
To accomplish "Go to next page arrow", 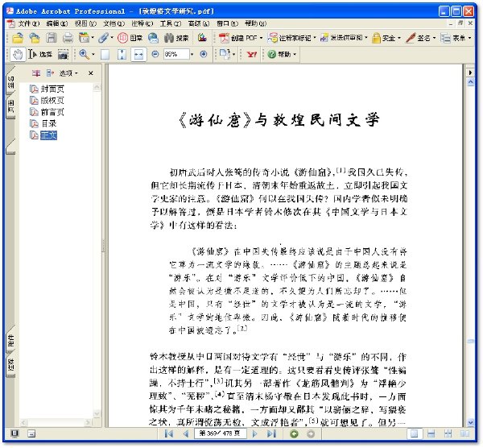I will coord(254,433).
